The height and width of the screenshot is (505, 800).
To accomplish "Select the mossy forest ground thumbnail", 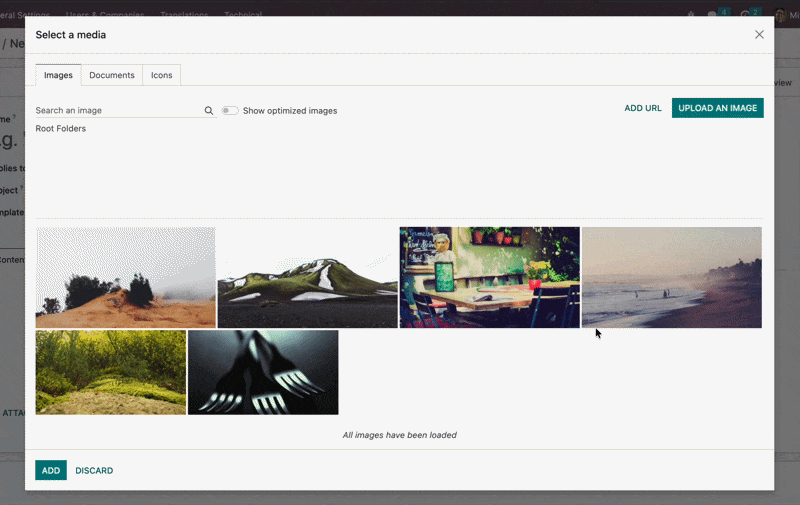I will point(111,372).
